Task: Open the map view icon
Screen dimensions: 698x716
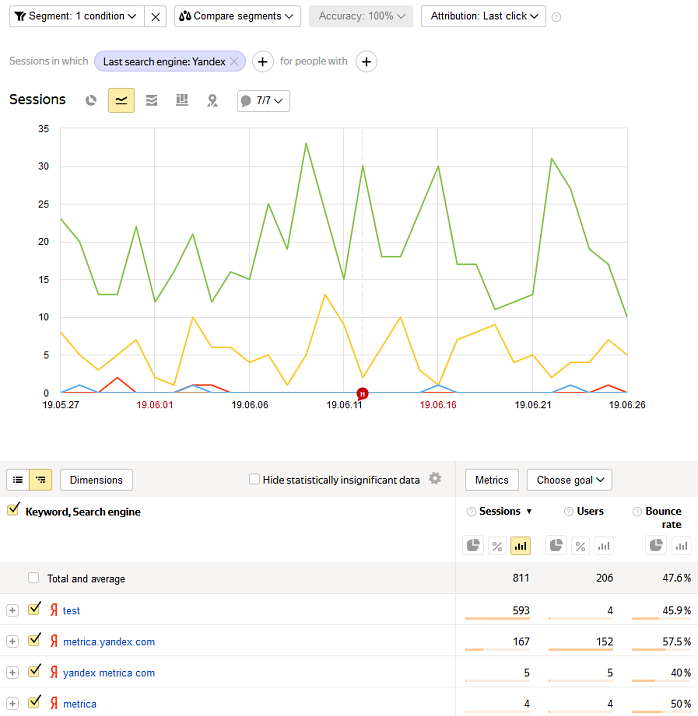Action: (x=212, y=100)
